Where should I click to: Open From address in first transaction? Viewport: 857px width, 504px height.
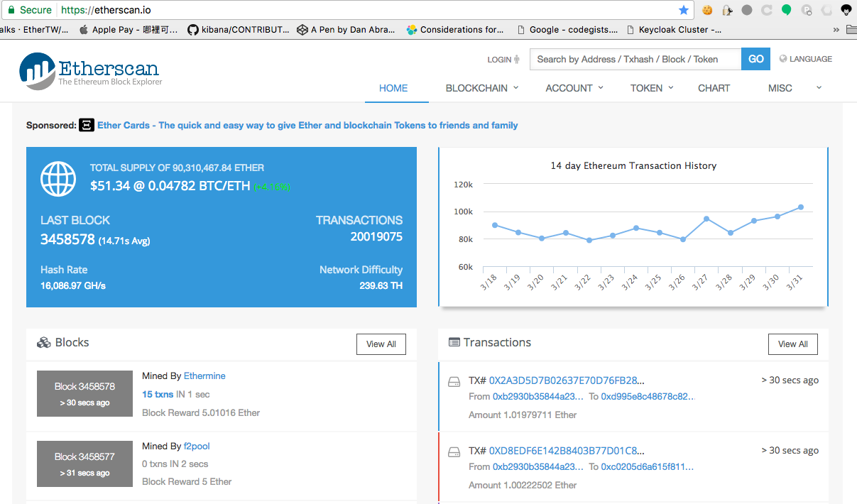(x=537, y=396)
